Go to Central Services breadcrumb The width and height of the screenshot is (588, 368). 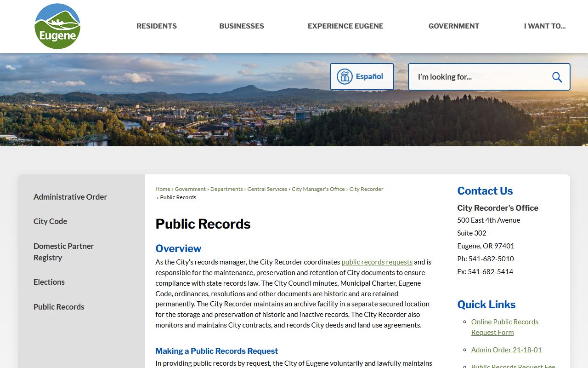[267, 189]
